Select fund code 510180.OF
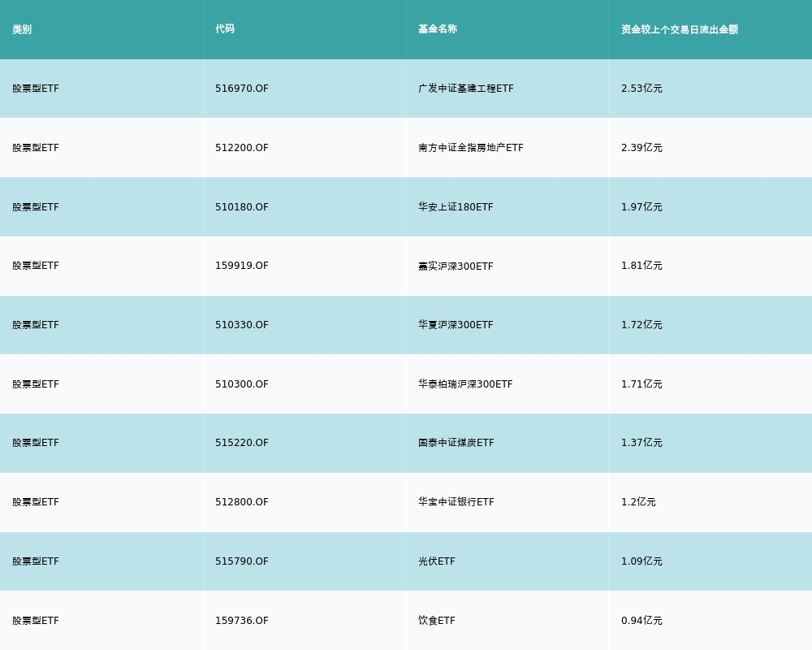 point(242,207)
